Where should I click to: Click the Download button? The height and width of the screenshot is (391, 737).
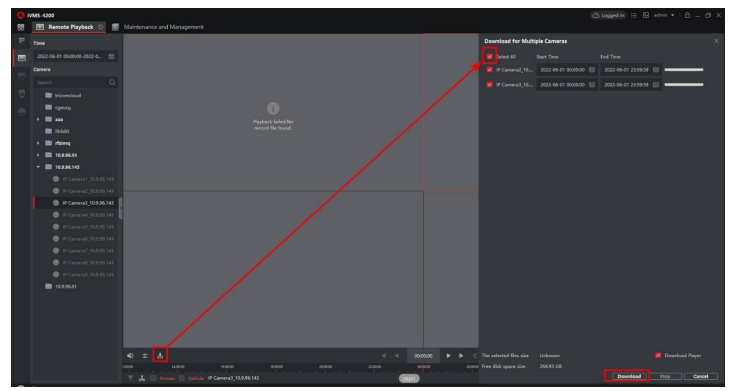628,376
